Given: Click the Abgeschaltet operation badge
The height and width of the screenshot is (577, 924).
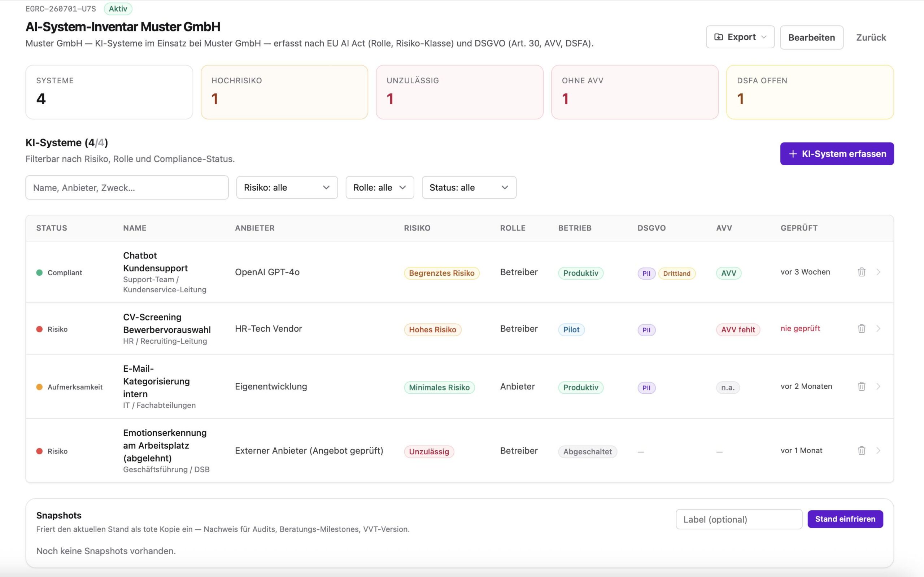Looking at the screenshot, I should tap(587, 451).
